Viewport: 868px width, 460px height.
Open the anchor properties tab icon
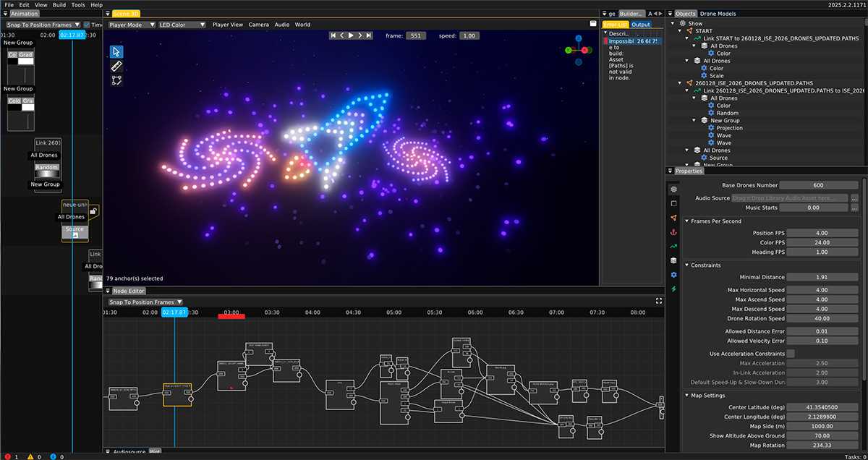pyautogui.click(x=673, y=232)
